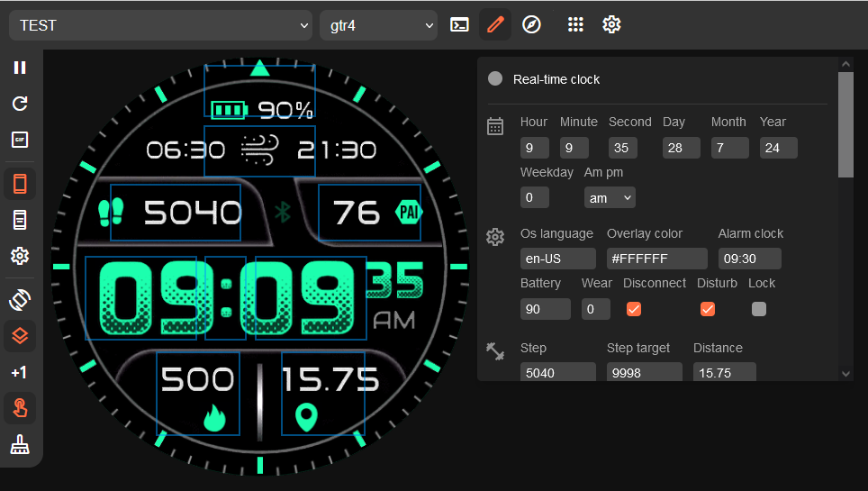Image resolution: width=868 pixels, height=491 pixels.
Task: Click the Bluetooth icon on watch face
Action: pos(283,213)
